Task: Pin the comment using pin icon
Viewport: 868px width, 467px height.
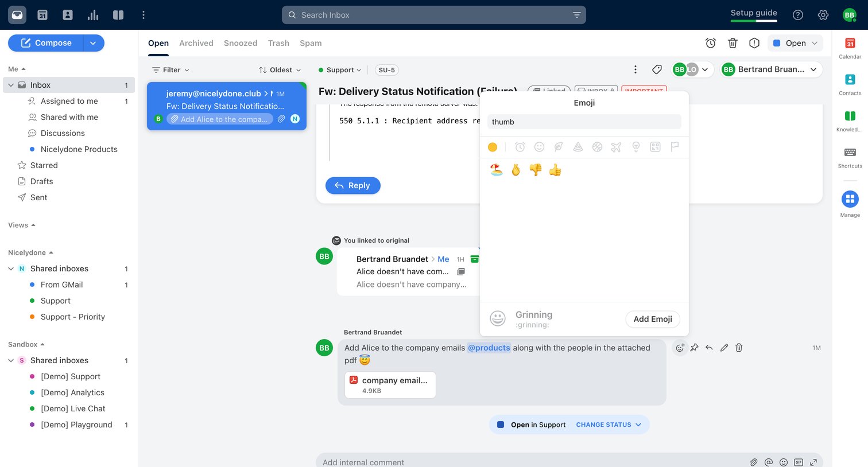Action: pyautogui.click(x=695, y=348)
